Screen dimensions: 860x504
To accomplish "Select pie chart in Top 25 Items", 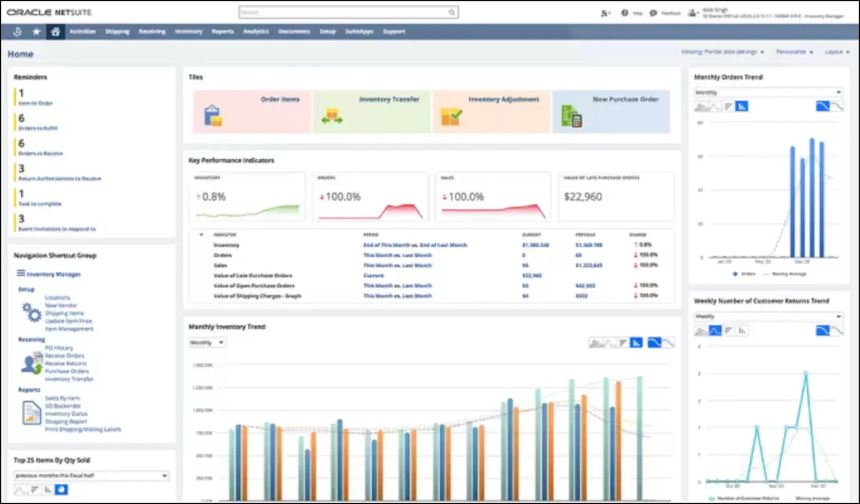I will click(62, 490).
